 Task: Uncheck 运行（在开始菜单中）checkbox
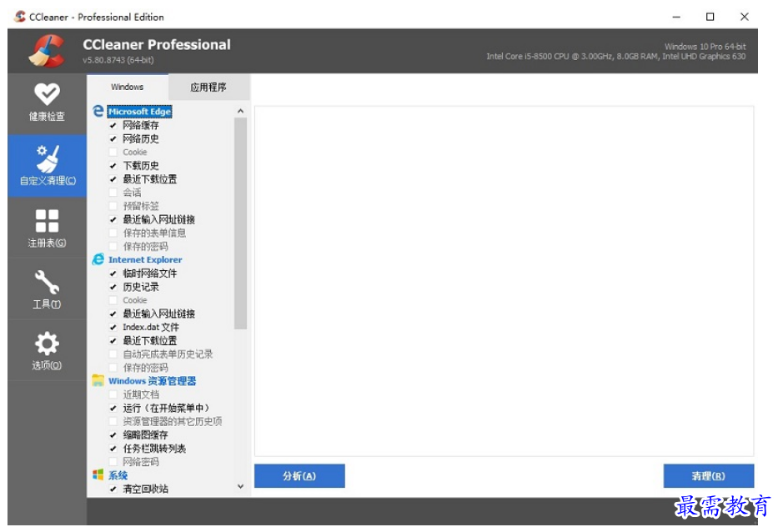pyautogui.click(x=113, y=408)
